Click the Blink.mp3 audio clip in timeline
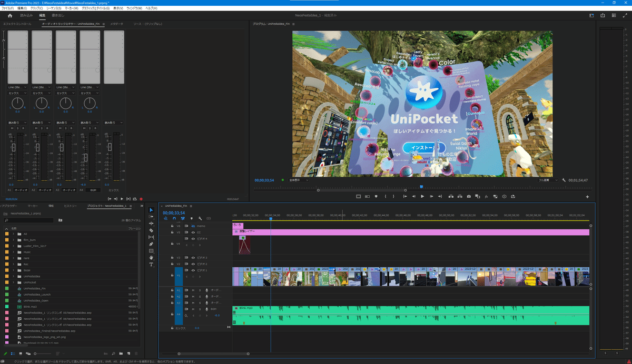This screenshot has height=364, width=632. [x=411, y=316]
